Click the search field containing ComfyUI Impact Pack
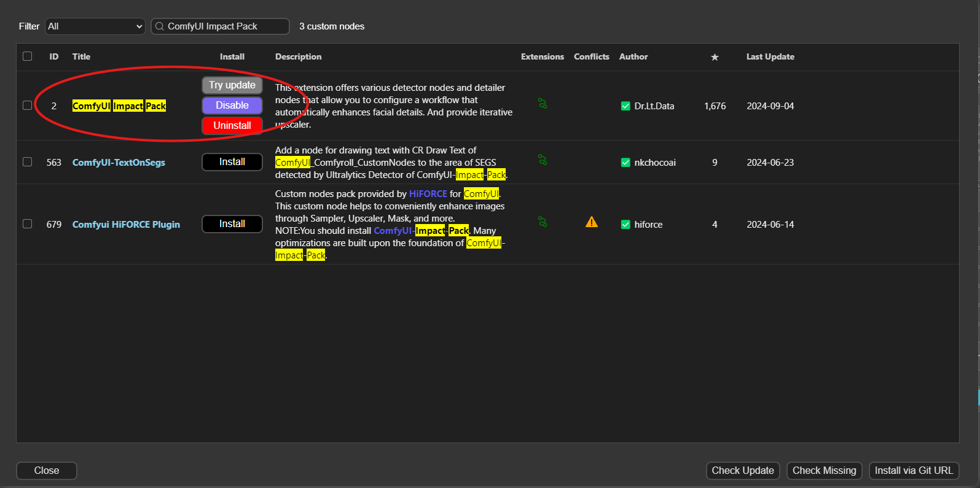The height and width of the screenshot is (488, 980). (x=220, y=26)
